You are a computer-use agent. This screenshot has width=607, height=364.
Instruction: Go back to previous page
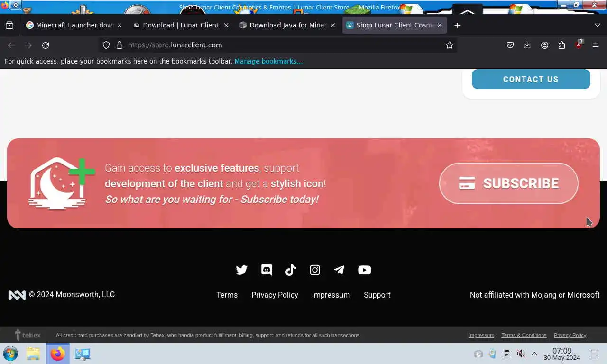pyautogui.click(x=11, y=45)
